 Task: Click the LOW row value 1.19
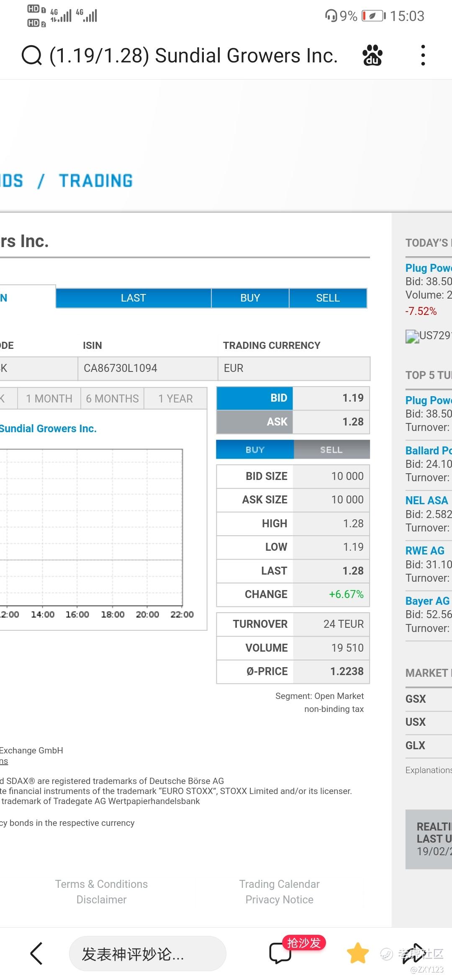click(x=353, y=547)
